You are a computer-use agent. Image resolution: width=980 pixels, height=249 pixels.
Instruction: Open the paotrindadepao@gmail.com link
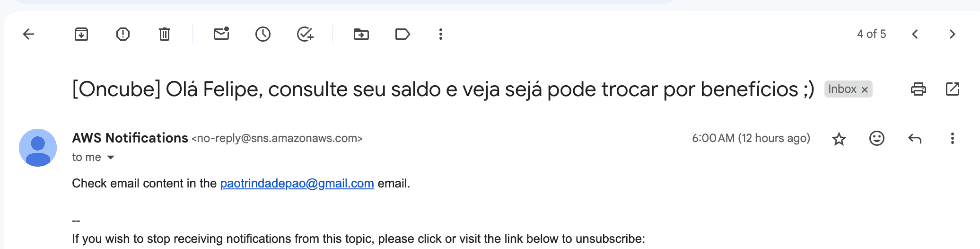(297, 184)
